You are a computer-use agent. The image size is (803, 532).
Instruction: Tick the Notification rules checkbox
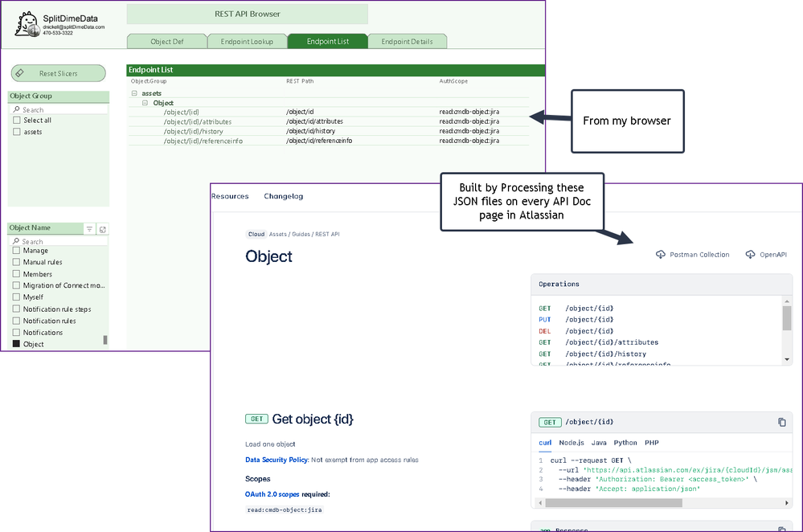(16, 321)
